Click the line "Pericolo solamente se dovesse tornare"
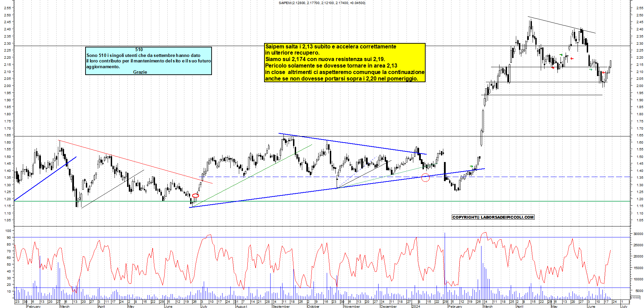The width and height of the screenshot is (644, 308). point(331,65)
